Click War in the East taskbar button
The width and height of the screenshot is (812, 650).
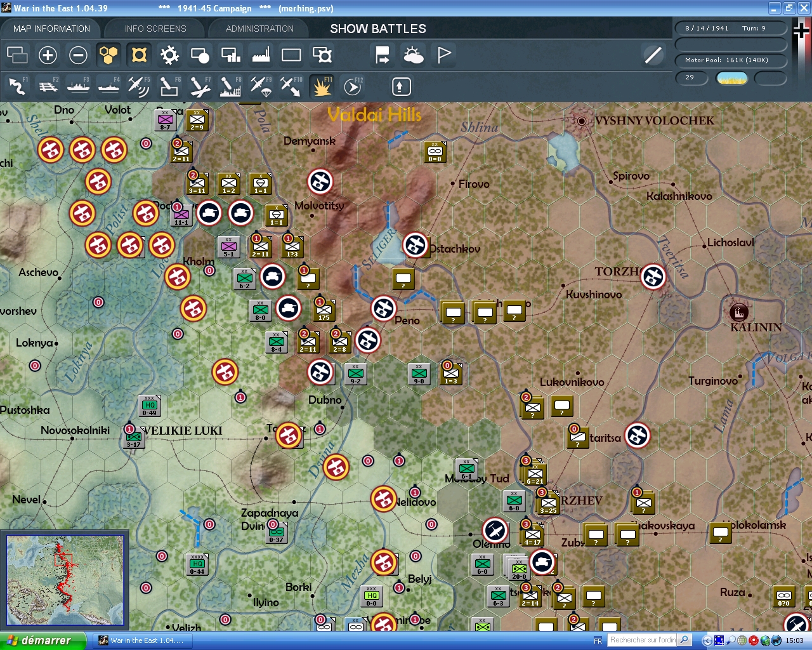click(141, 640)
